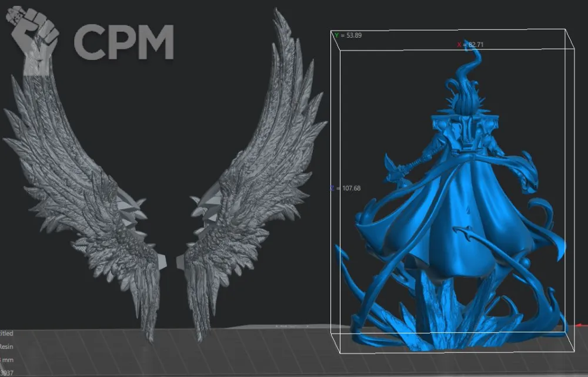Click the top-right corner of the bounding box

point(573,30)
